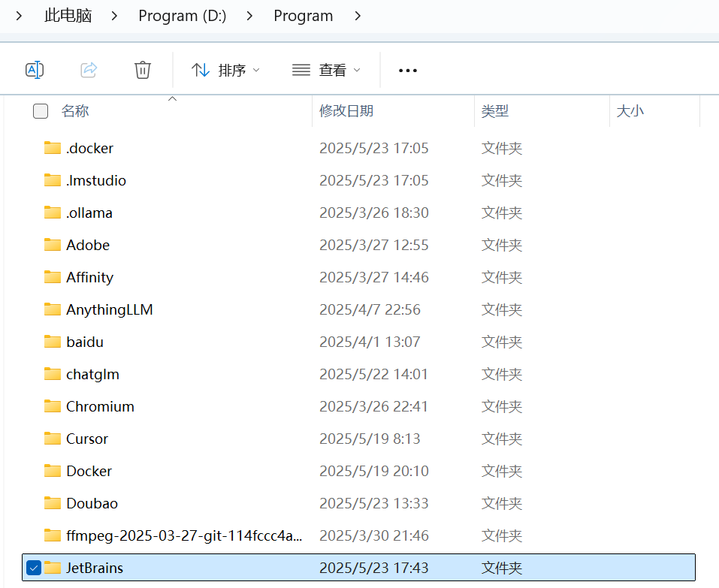The image size is (719, 588).
Task: Select the capitalized Docker folder name
Action: [89, 471]
